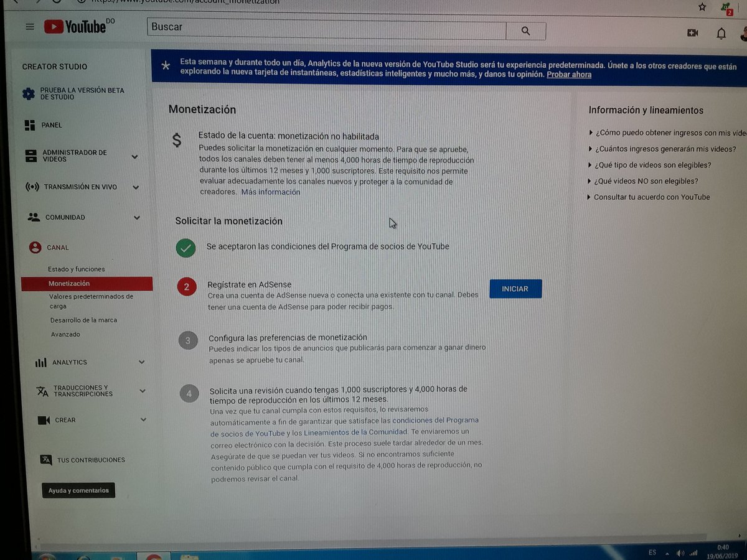The height and width of the screenshot is (560, 747).
Task: Open Valores predeterminados de carga
Action: 91,301
